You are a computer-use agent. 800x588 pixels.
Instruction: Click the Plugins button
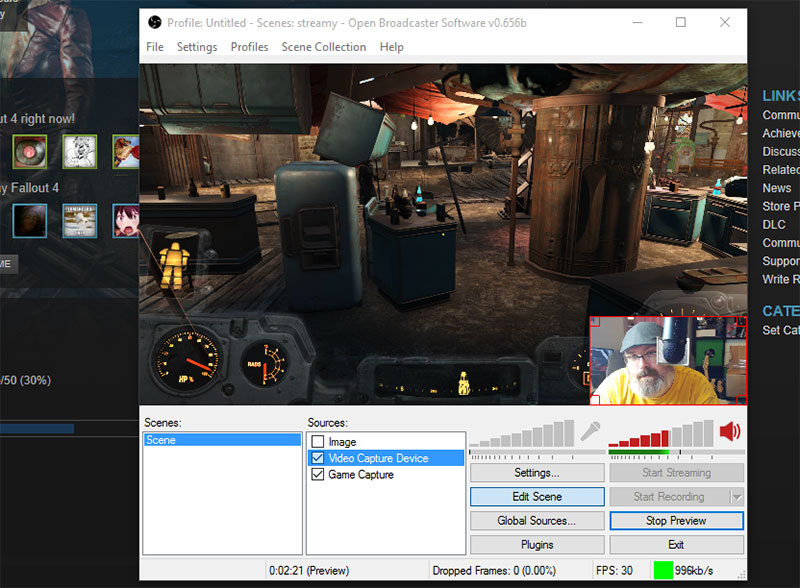click(x=537, y=545)
